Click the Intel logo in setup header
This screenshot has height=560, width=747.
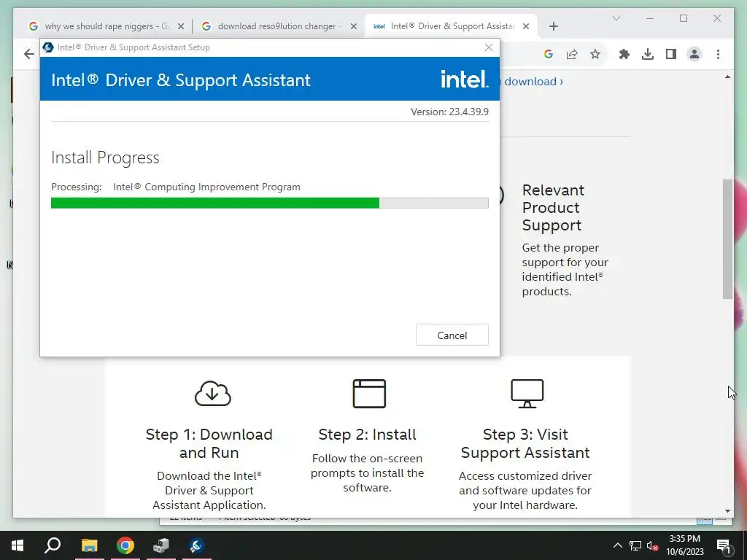tap(464, 79)
